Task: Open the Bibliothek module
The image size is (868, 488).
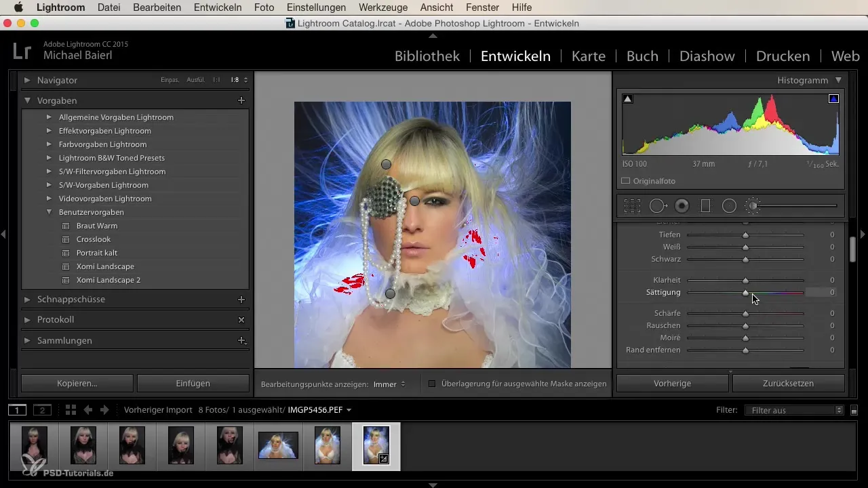Action: tap(427, 56)
